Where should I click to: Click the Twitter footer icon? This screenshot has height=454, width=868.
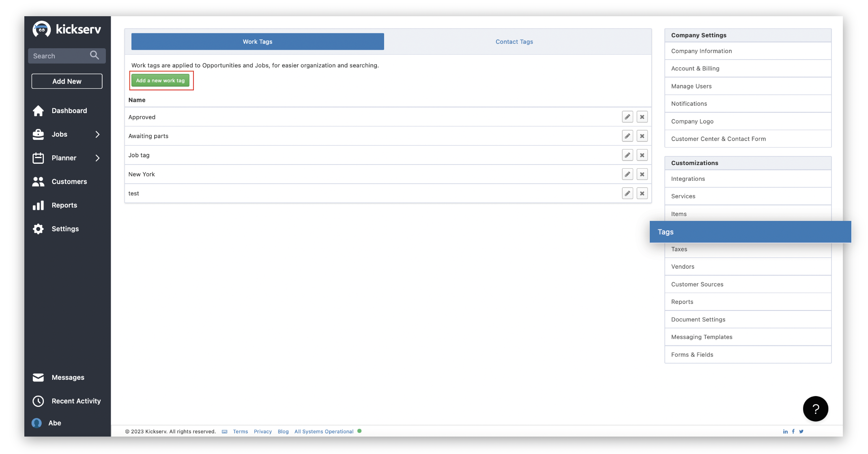[801, 431]
